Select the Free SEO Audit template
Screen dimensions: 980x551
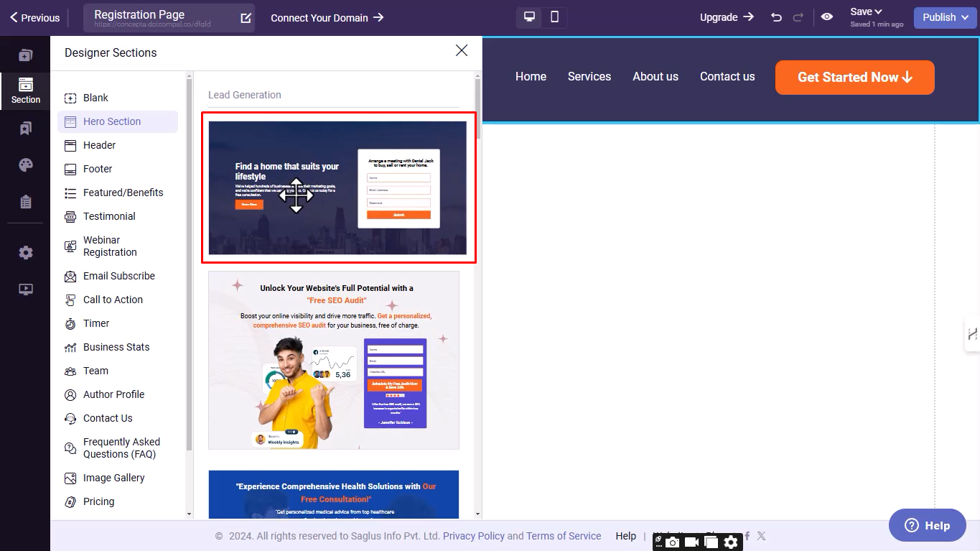[334, 360]
